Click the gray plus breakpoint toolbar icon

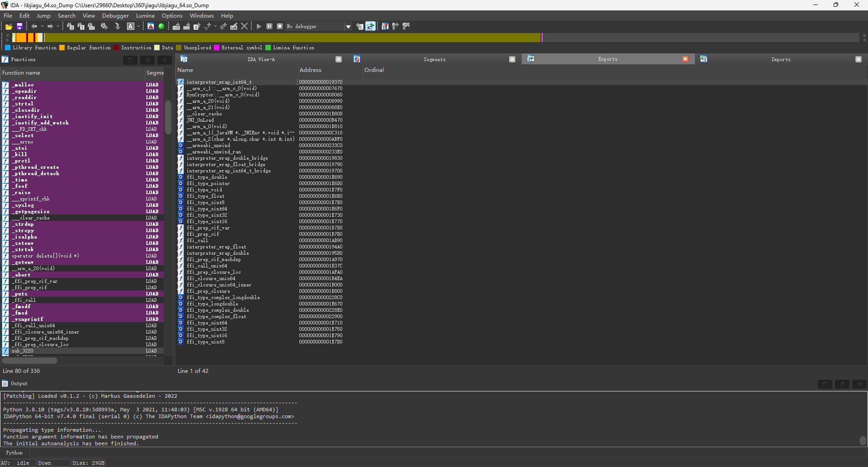(x=396, y=27)
